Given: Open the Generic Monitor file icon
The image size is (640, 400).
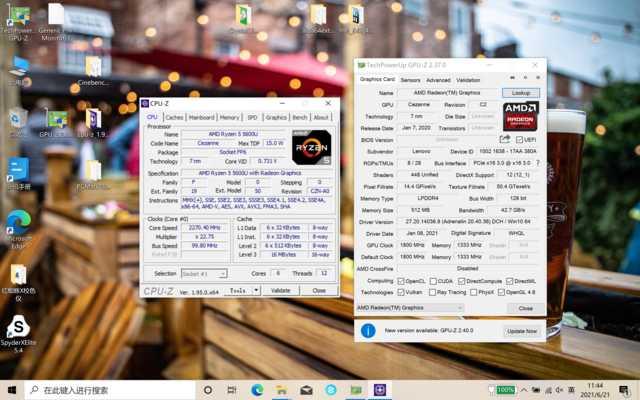Looking at the screenshot, I should pos(56,22).
